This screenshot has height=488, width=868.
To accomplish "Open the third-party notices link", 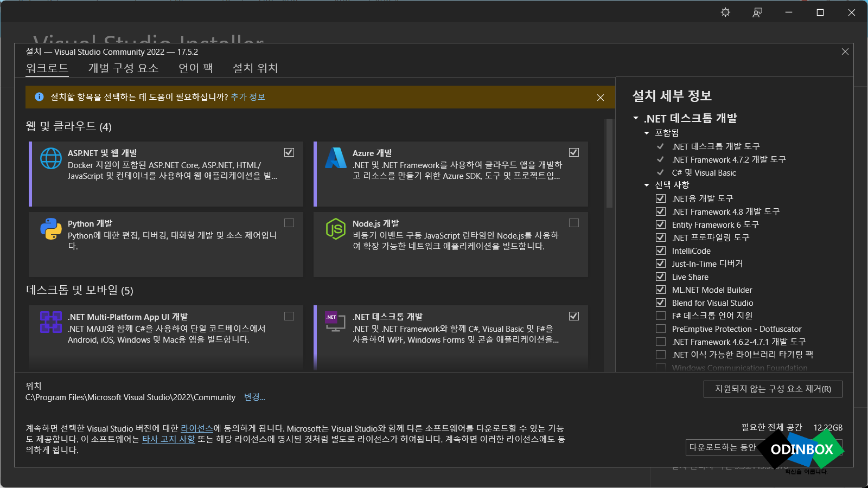I will [x=168, y=439].
